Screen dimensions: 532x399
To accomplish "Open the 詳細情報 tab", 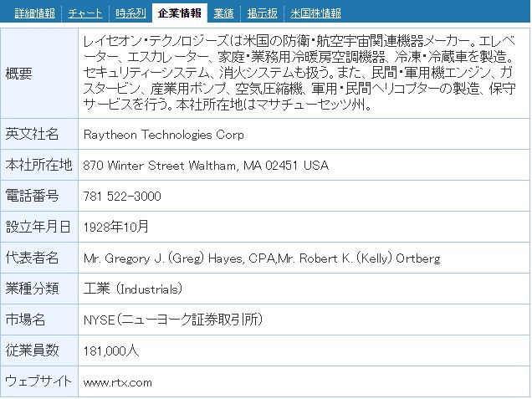I will click(x=34, y=13).
